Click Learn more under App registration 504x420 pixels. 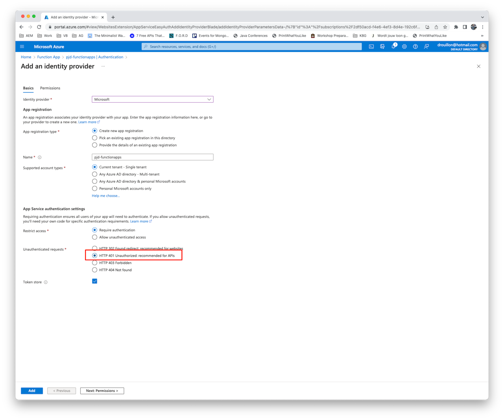click(x=89, y=122)
